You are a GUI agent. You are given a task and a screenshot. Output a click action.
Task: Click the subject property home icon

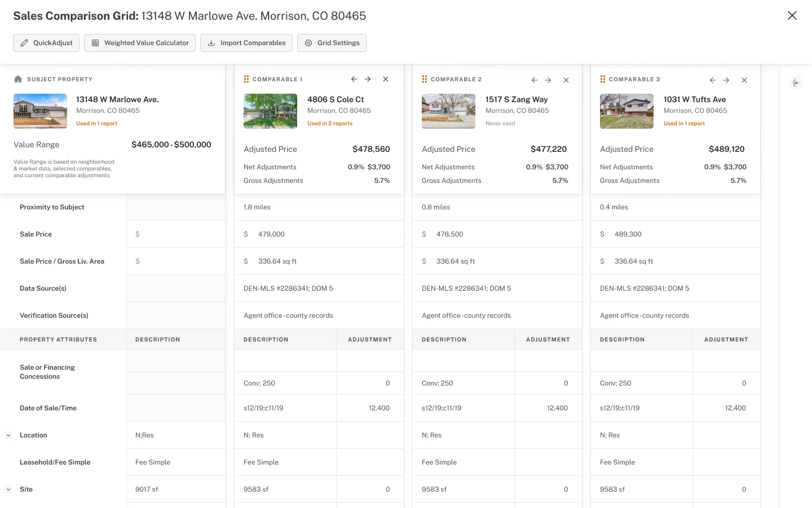click(18, 79)
